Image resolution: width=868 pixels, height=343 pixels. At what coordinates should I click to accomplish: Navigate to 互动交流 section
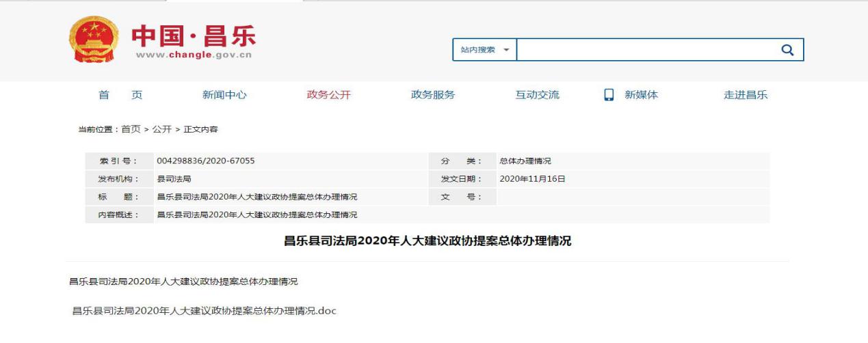click(537, 95)
